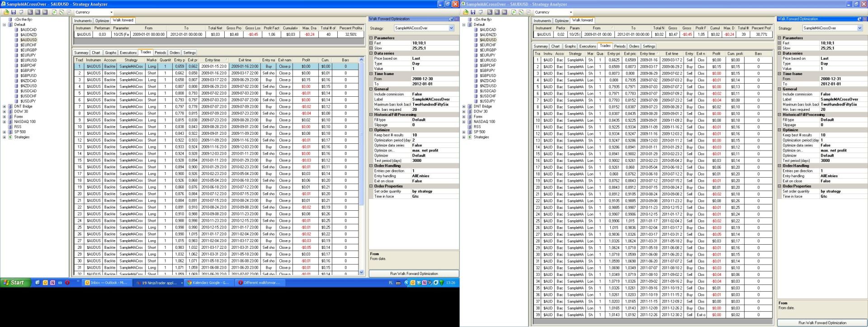This screenshot has width=868, height=327.
Task: Expand DNT Bridge list in left window tree
Action: click(5, 106)
